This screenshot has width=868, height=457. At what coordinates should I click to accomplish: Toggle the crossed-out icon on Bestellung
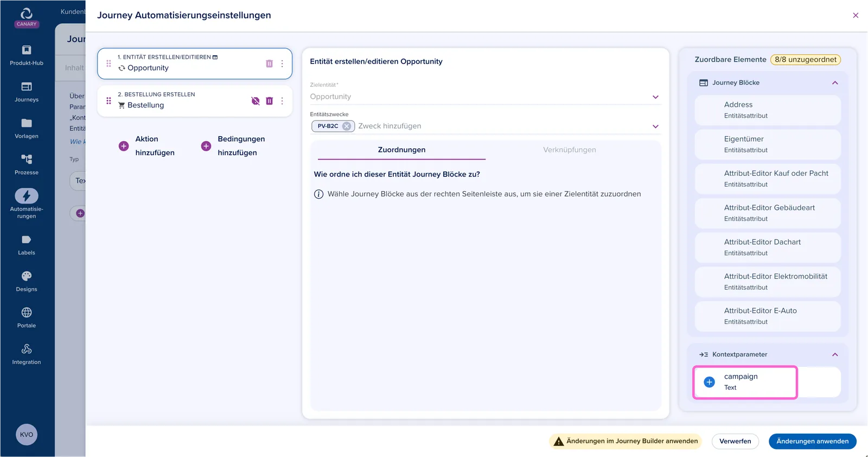pyautogui.click(x=256, y=101)
